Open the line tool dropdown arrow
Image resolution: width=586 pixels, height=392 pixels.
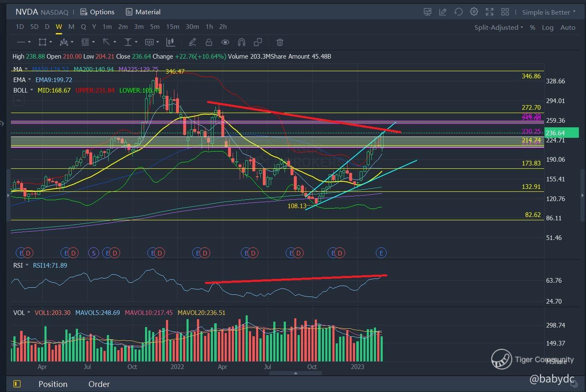pos(29,42)
